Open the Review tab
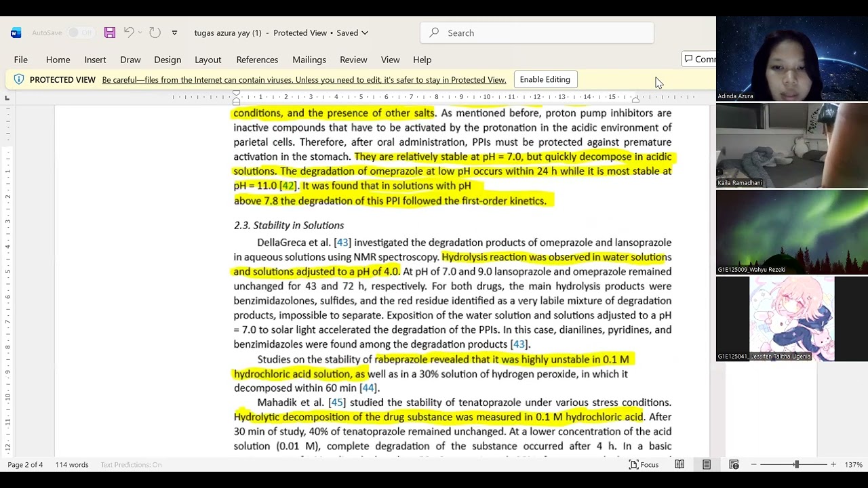This screenshot has width=868, height=488. (353, 60)
